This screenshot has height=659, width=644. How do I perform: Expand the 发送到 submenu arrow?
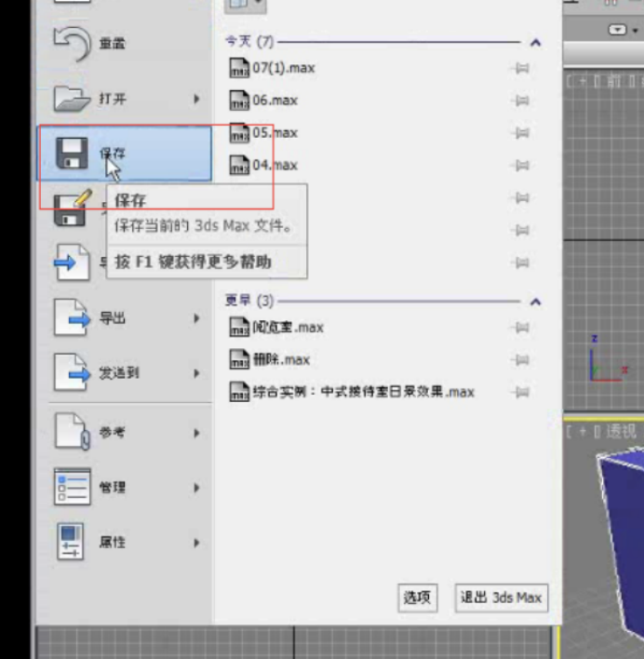point(196,373)
